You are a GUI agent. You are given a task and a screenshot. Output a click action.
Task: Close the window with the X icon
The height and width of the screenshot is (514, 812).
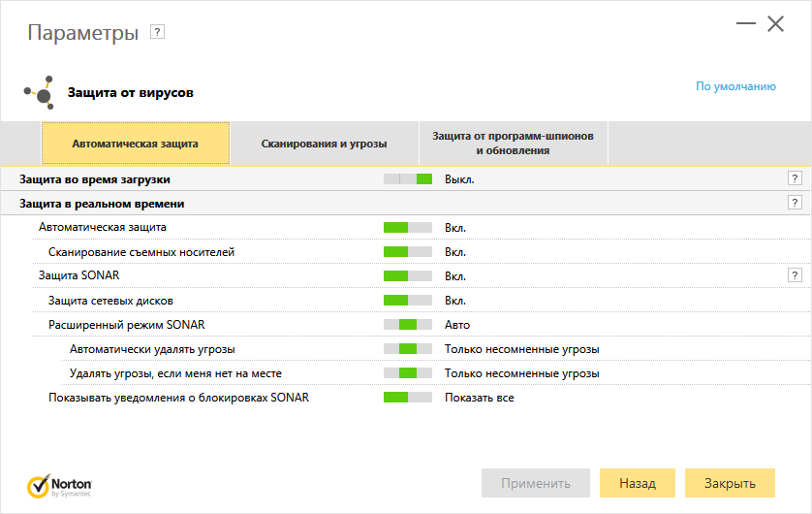775,24
